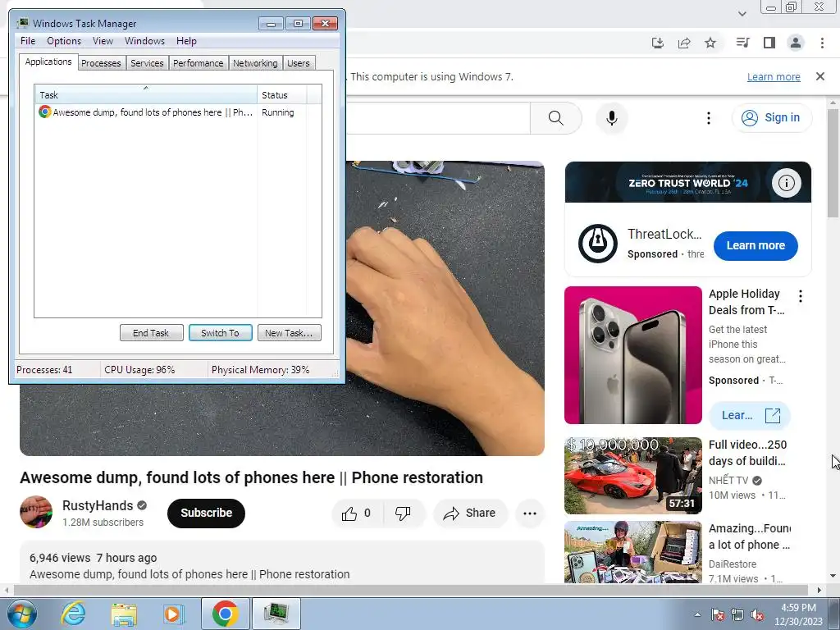Screen dimensions: 840x630
Task: Click the 'Running' status cell
Action: [278, 112]
